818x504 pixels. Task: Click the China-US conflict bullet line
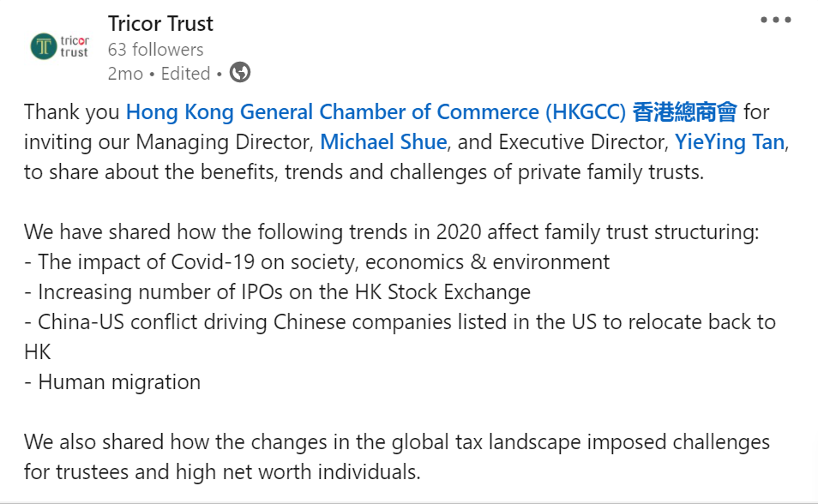tap(400, 321)
